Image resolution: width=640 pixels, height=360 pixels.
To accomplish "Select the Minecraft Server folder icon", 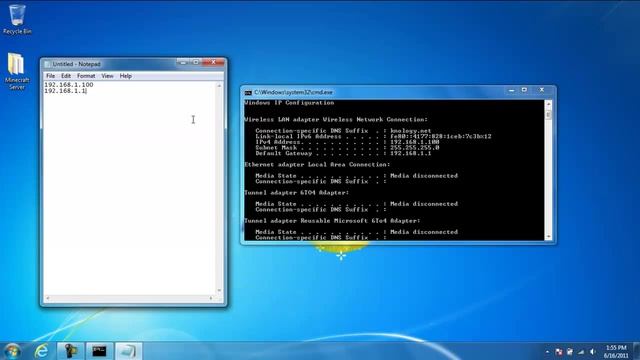I will click(17, 71).
